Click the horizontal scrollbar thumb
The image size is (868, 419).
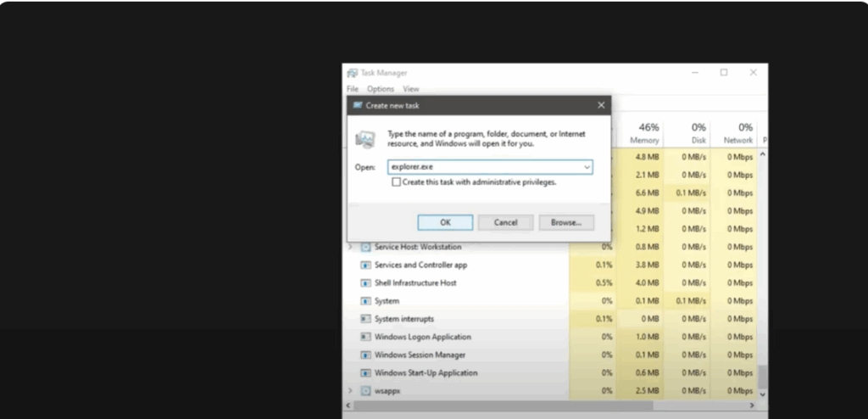(504, 405)
